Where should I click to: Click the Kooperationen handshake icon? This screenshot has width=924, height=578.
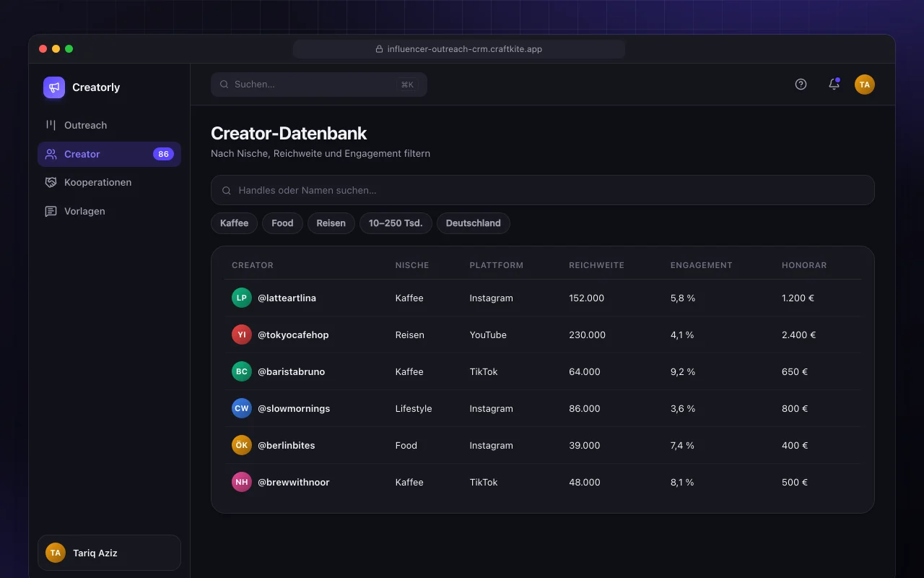51,182
